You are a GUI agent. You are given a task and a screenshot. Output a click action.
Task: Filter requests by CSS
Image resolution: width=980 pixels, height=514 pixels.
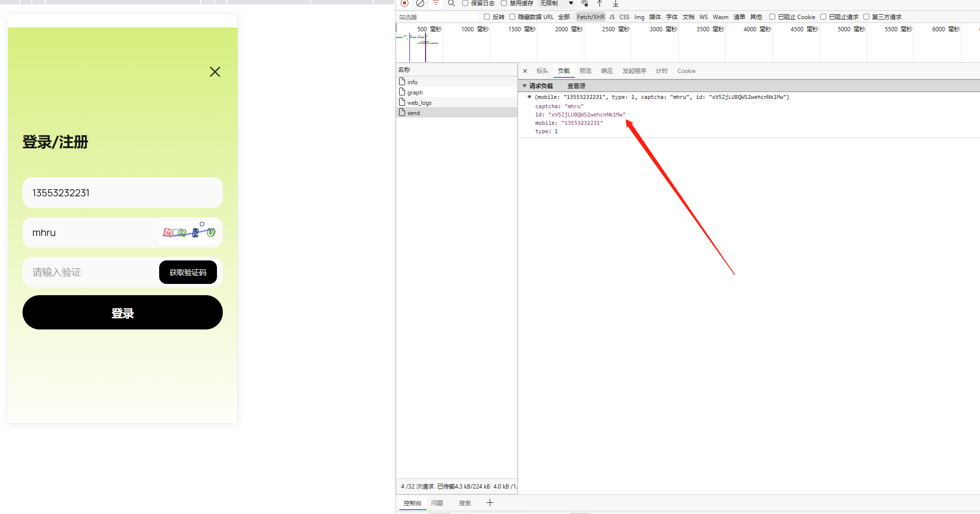[624, 17]
